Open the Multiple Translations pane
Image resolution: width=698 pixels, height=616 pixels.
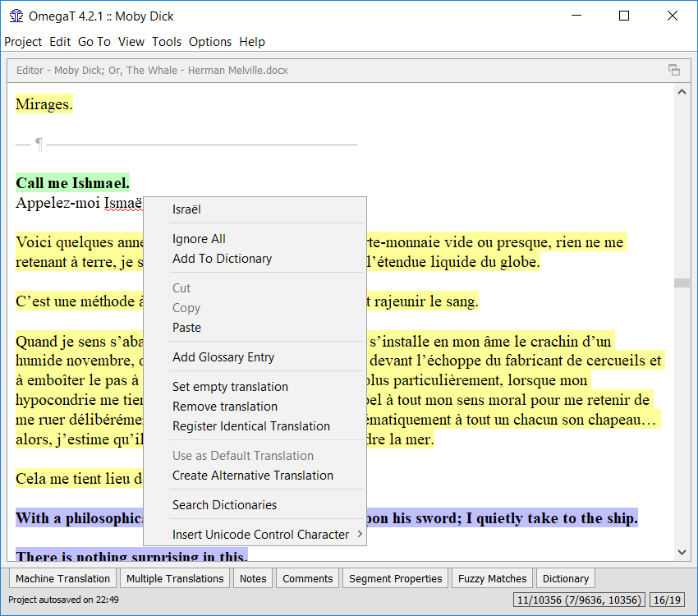click(x=175, y=578)
